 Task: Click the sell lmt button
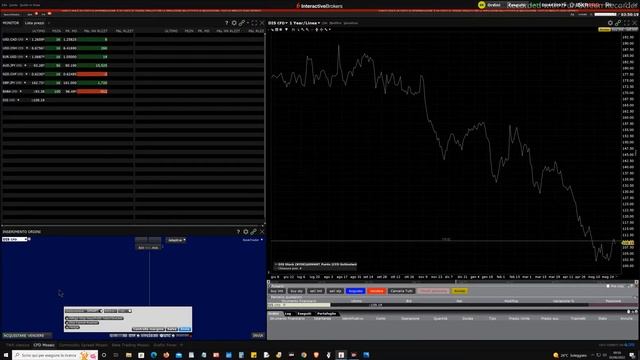click(316, 291)
